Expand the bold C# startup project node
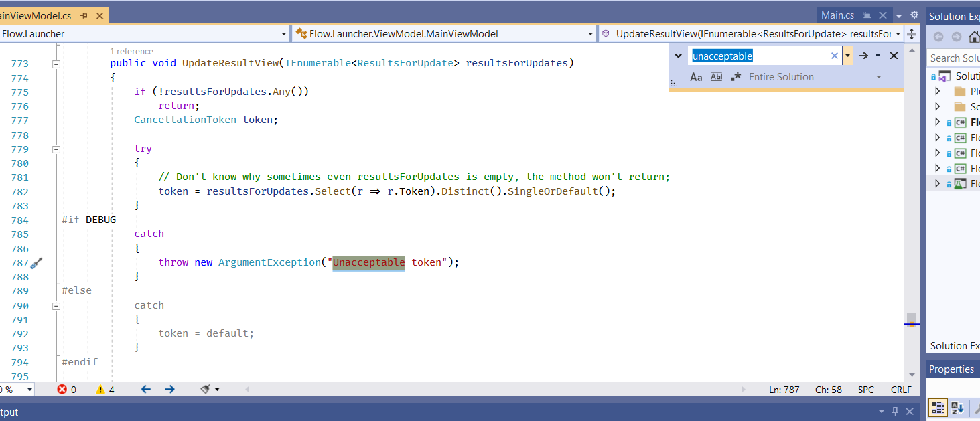 [x=937, y=122]
